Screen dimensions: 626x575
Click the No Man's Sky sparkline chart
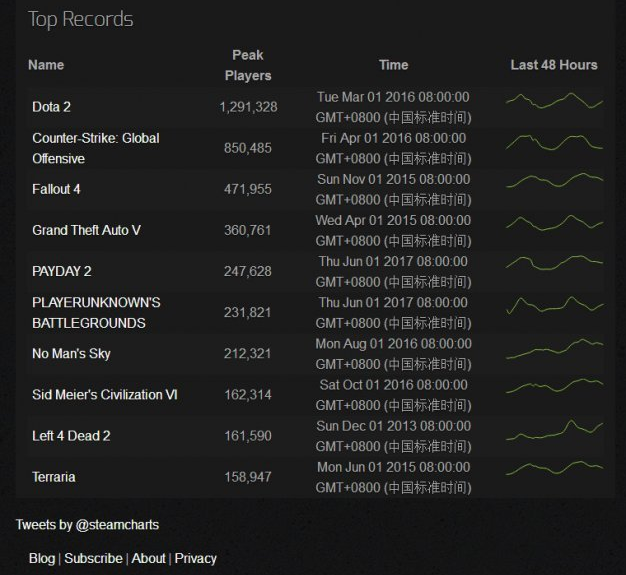click(x=554, y=349)
